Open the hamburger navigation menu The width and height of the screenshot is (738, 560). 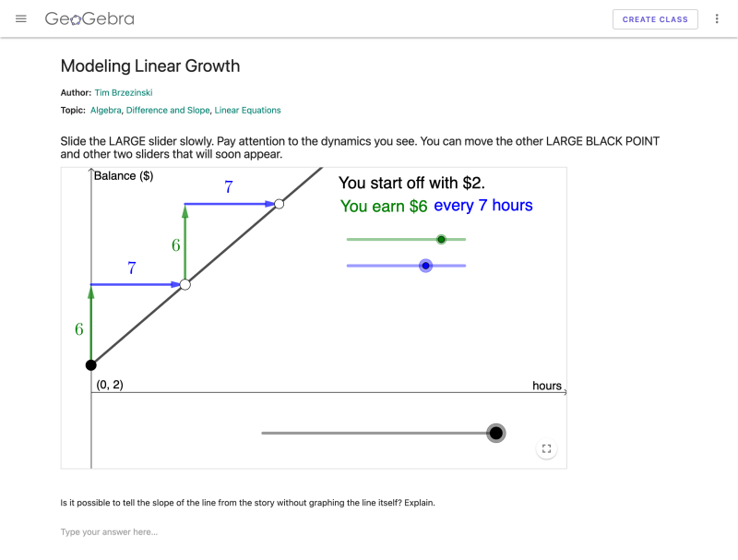(20, 18)
